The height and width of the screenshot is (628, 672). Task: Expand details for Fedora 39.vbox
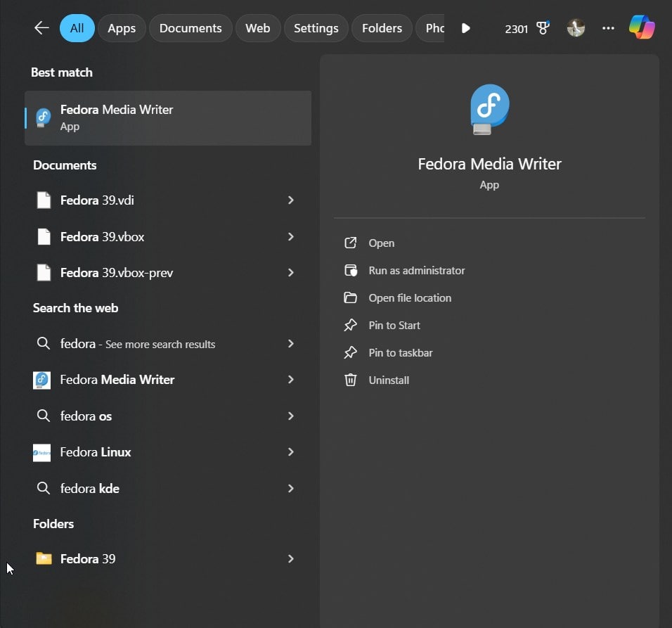[291, 236]
